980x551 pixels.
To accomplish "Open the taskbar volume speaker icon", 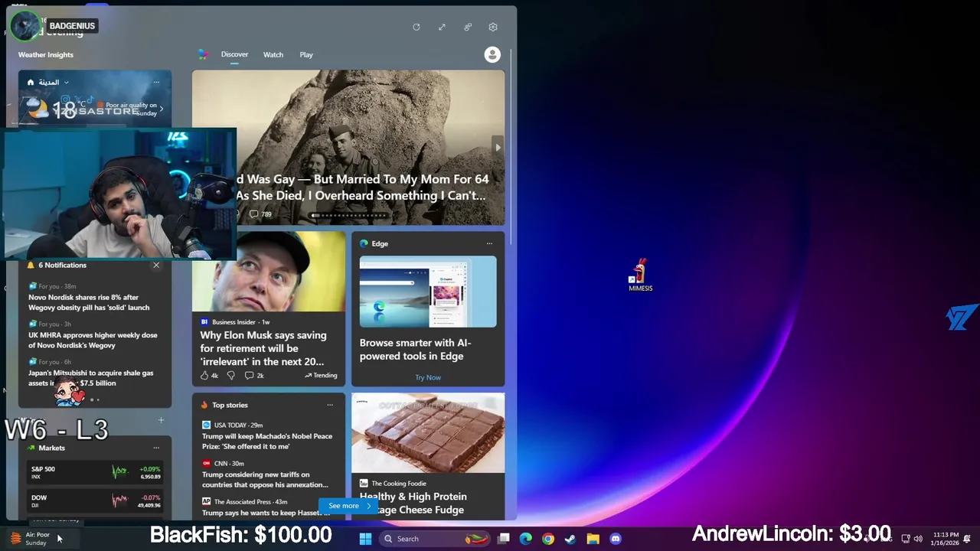I will click(x=918, y=539).
